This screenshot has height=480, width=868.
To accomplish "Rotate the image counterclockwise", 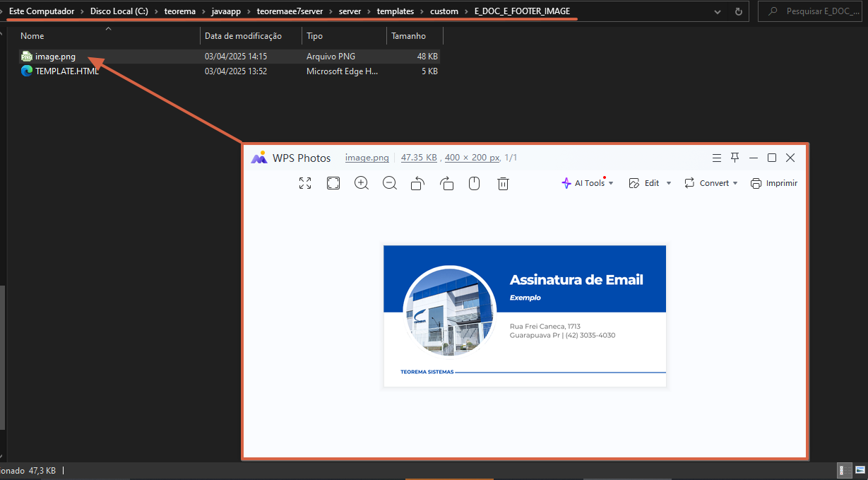I will [418, 183].
